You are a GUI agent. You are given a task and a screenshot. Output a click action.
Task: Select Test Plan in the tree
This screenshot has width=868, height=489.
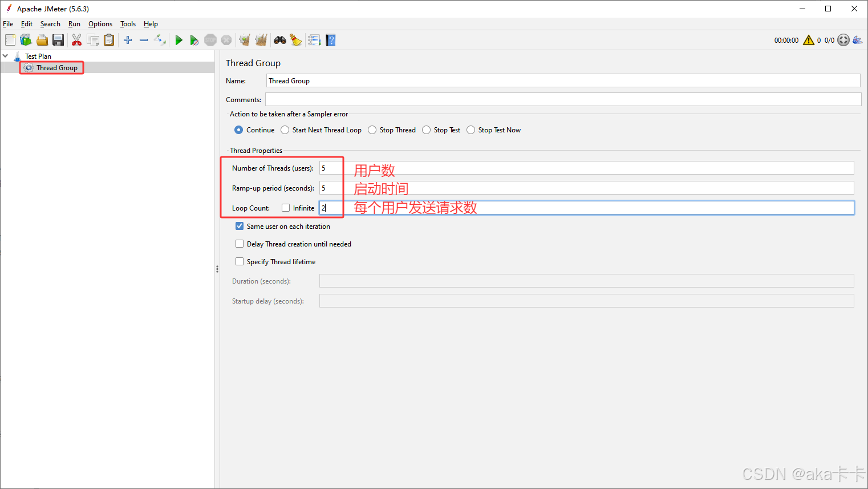38,56
